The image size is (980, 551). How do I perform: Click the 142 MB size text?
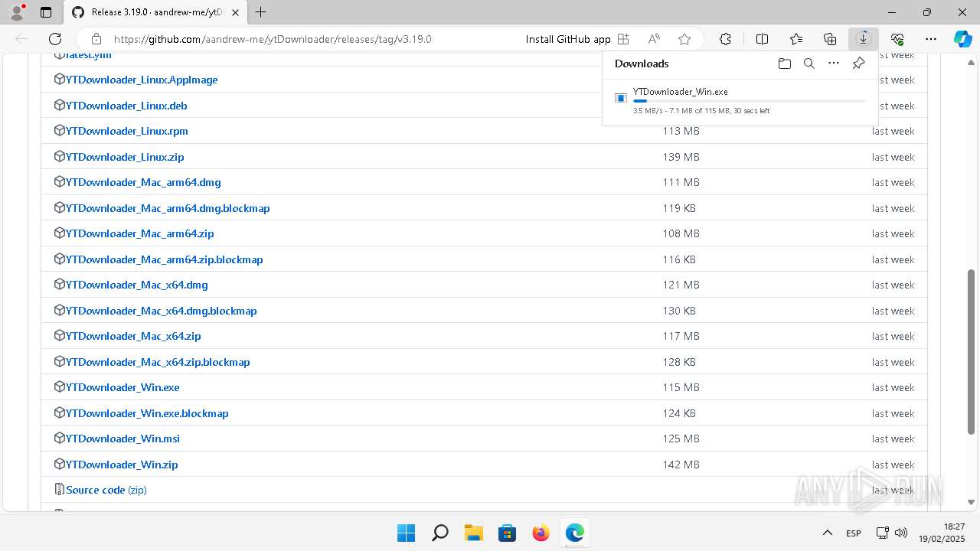click(x=681, y=465)
